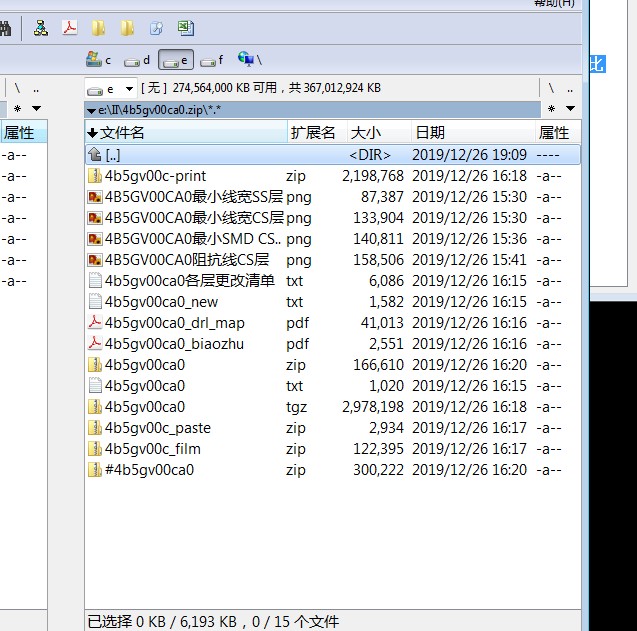Sort by the 扩展名 column header
This screenshot has height=631, width=637.
click(x=317, y=132)
